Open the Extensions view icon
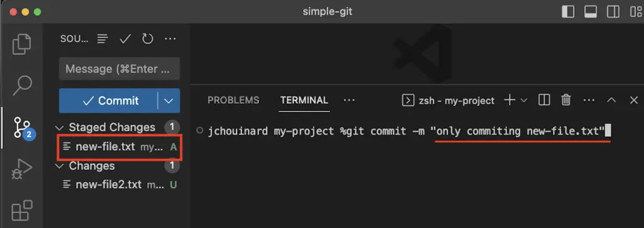Image resolution: width=644 pixels, height=228 pixels. [x=22, y=210]
